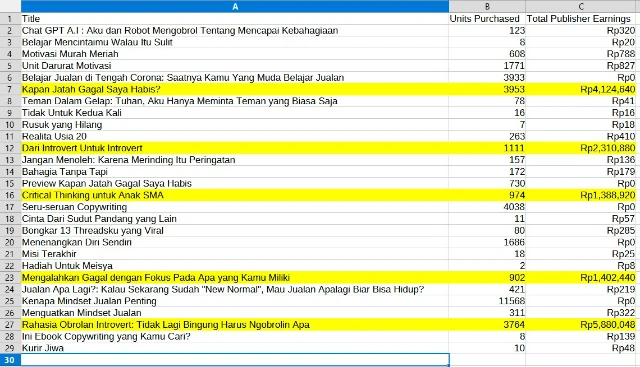The height and width of the screenshot is (367, 640).
Task: Click the Units Purchased header cell
Action: pyautogui.click(x=487, y=19)
